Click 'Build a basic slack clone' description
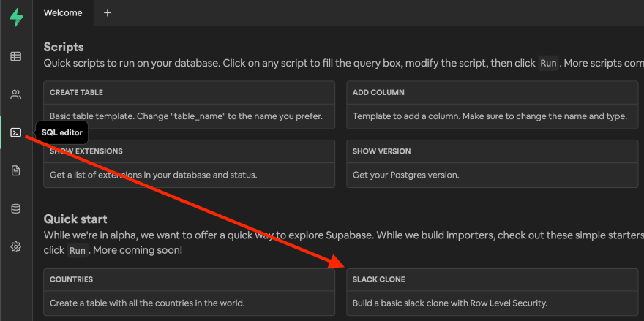The height and width of the screenshot is (321, 644). point(450,303)
